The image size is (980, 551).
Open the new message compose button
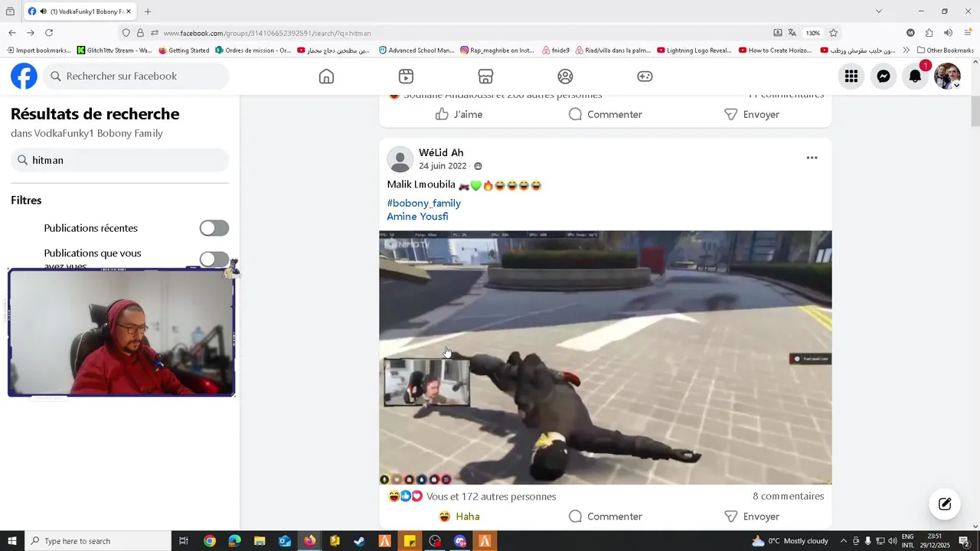(945, 504)
